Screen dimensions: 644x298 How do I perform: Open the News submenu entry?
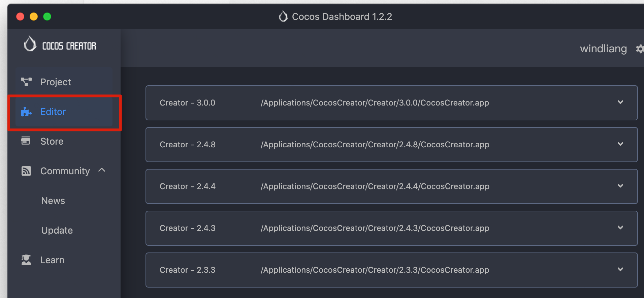coord(53,201)
